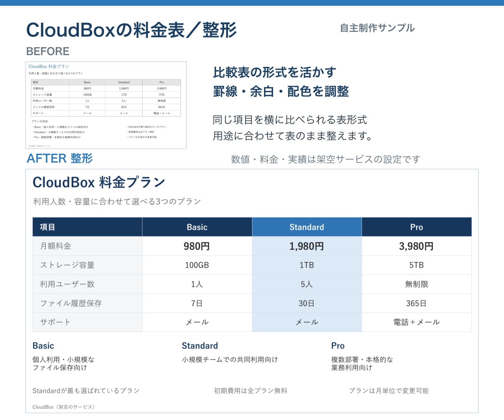
Task: Select the highlighted "Standard" column header
Action: (x=307, y=227)
